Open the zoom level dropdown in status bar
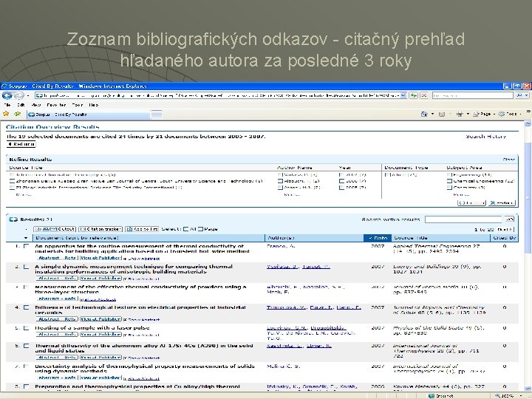Viewport: 532px width, 399px height. 521,395
